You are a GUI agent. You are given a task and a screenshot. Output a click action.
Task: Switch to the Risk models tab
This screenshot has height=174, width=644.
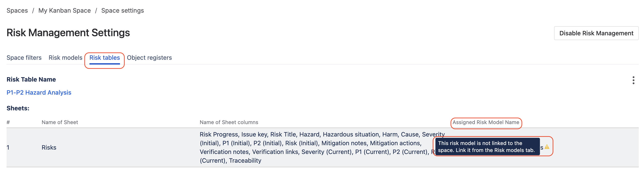pyautogui.click(x=66, y=58)
